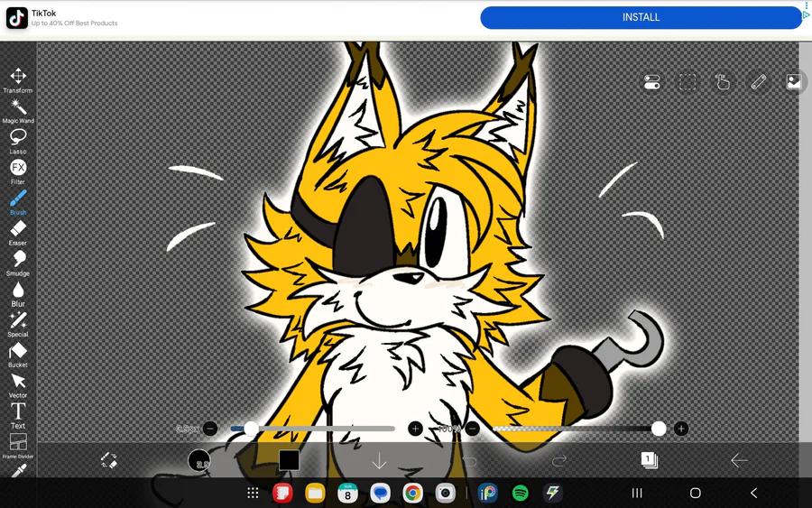This screenshot has height=508, width=812.
Task: Open the app drawer grid
Action: pos(253,493)
